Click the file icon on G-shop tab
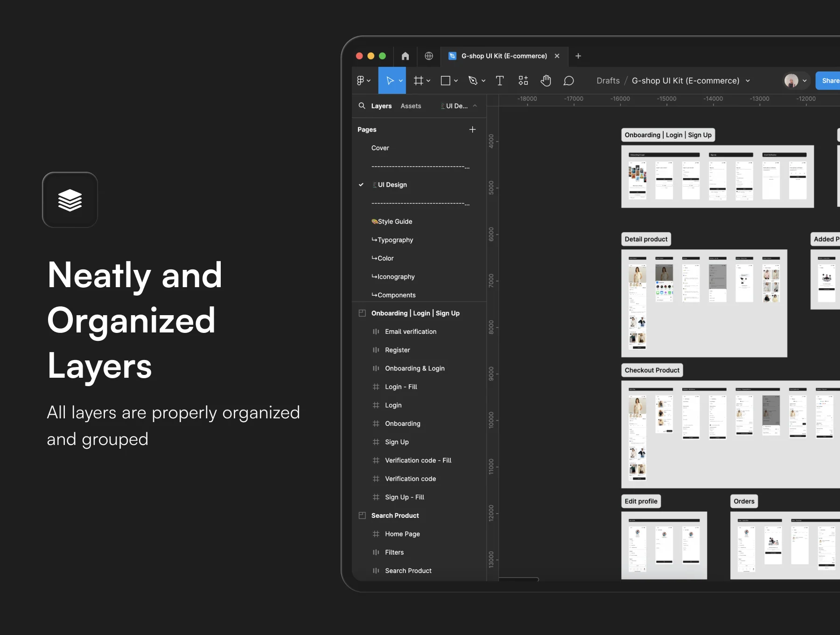 pyautogui.click(x=452, y=56)
